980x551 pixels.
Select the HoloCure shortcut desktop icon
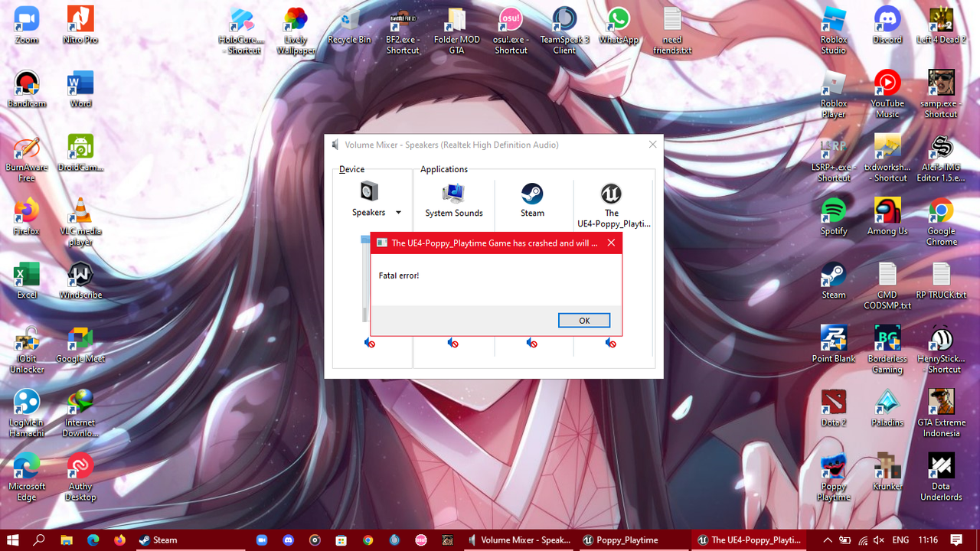click(241, 31)
